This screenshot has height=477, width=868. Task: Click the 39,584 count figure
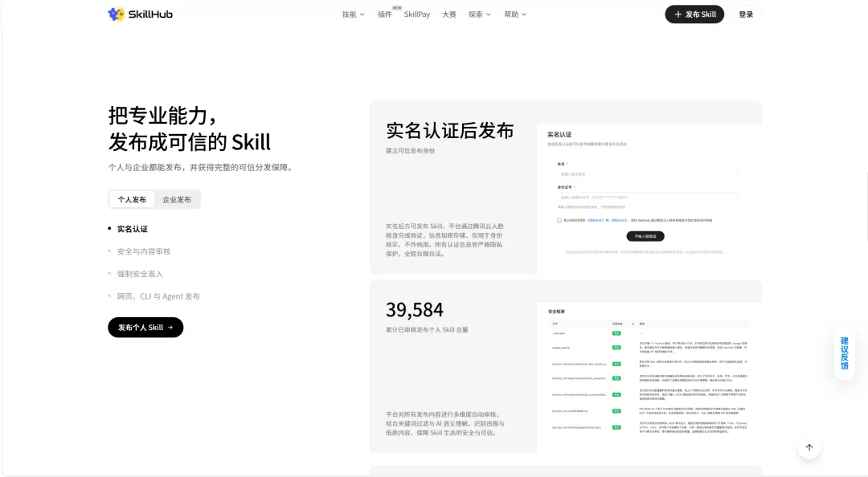[x=415, y=310]
